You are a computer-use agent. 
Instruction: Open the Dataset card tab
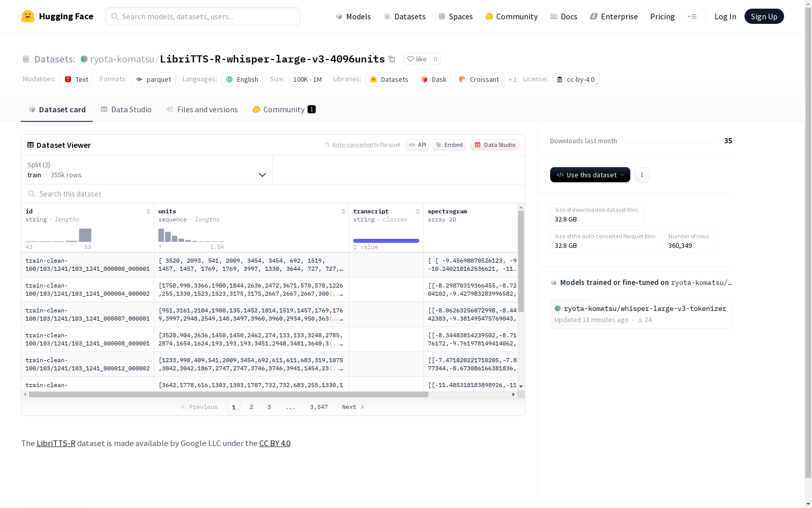[x=57, y=109]
